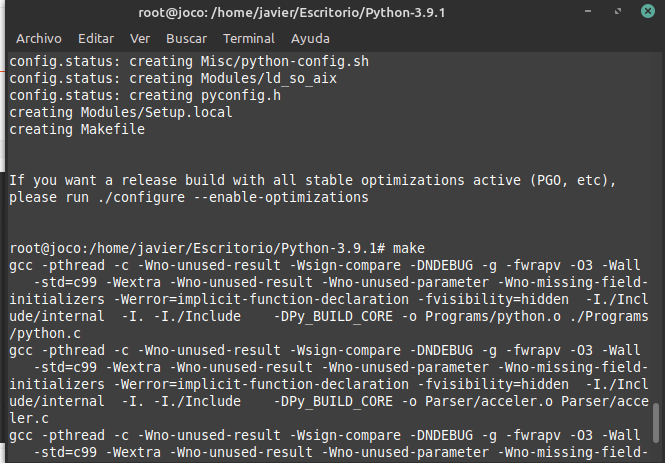Open the Archivo menu
The height and width of the screenshot is (463, 665).
[39, 39]
